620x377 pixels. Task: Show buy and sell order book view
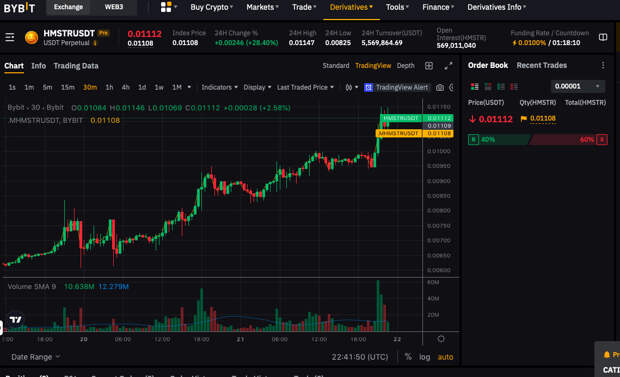point(474,86)
